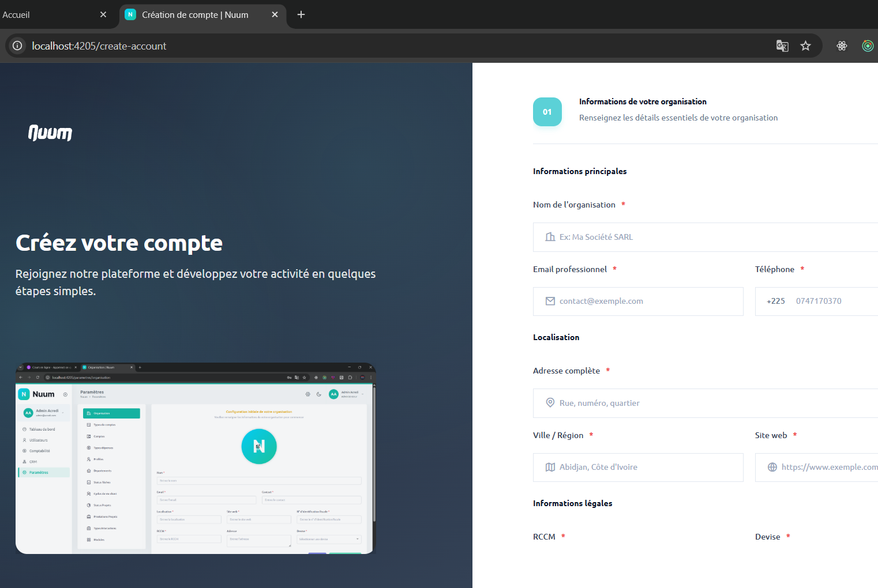This screenshot has width=878, height=588.
Task: Click the dashboard preview screenshot thumbnail
Action: 196,458
